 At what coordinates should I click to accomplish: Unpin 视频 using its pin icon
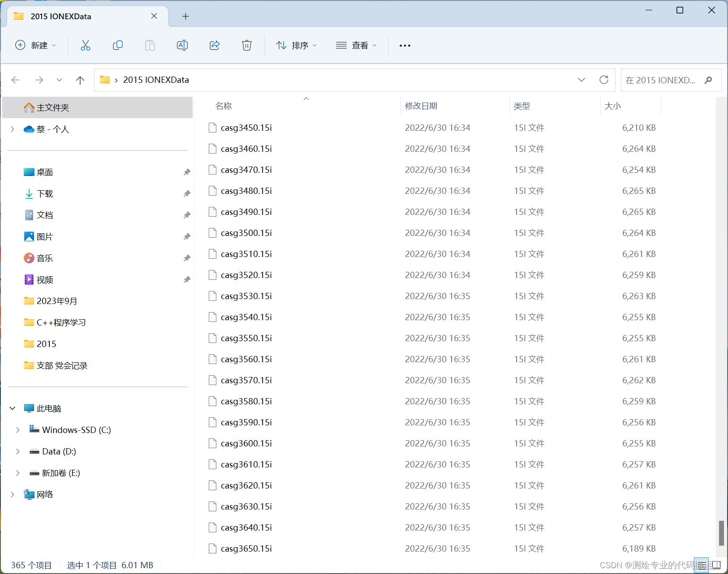[187, 279]
